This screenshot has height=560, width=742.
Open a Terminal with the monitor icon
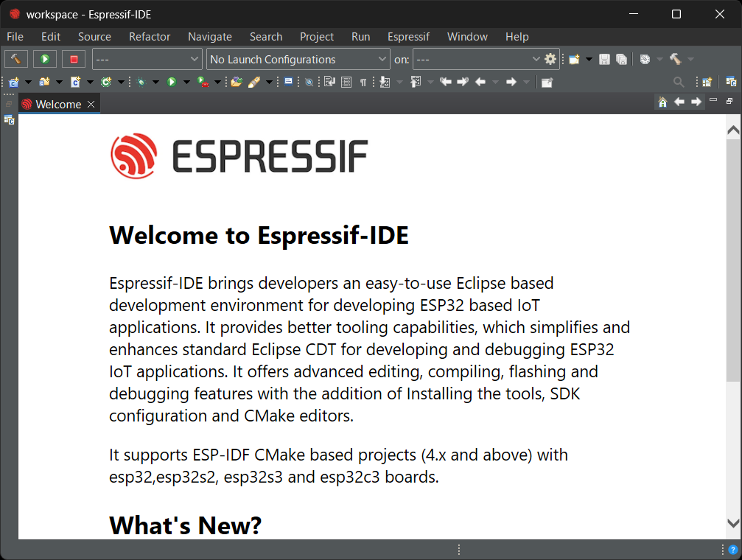288,81
